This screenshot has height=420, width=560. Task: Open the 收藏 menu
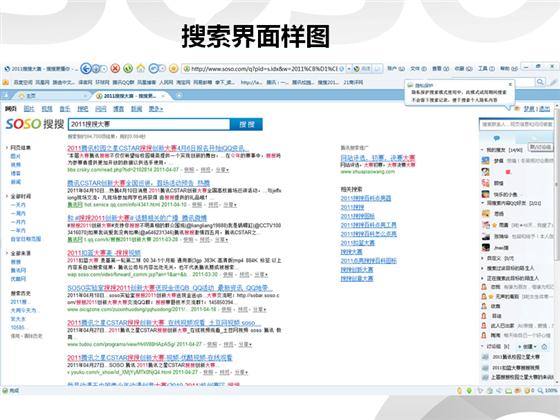tap(463, 68)
